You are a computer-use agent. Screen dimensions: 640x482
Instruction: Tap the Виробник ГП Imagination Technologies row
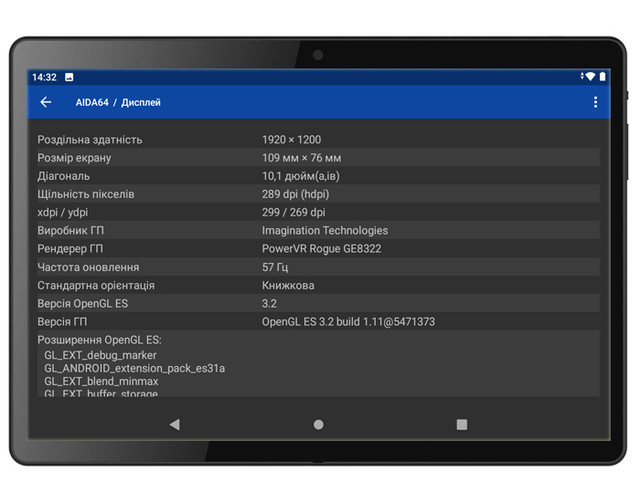318,231
